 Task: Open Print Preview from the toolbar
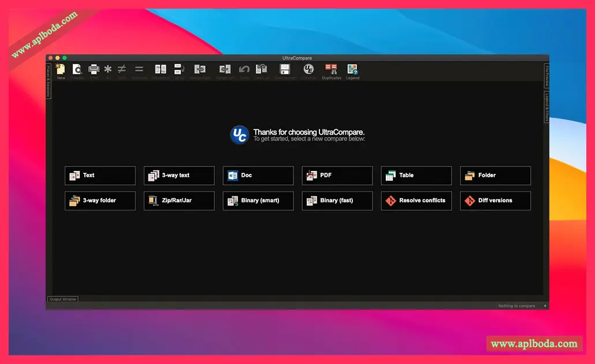(77, 70)
